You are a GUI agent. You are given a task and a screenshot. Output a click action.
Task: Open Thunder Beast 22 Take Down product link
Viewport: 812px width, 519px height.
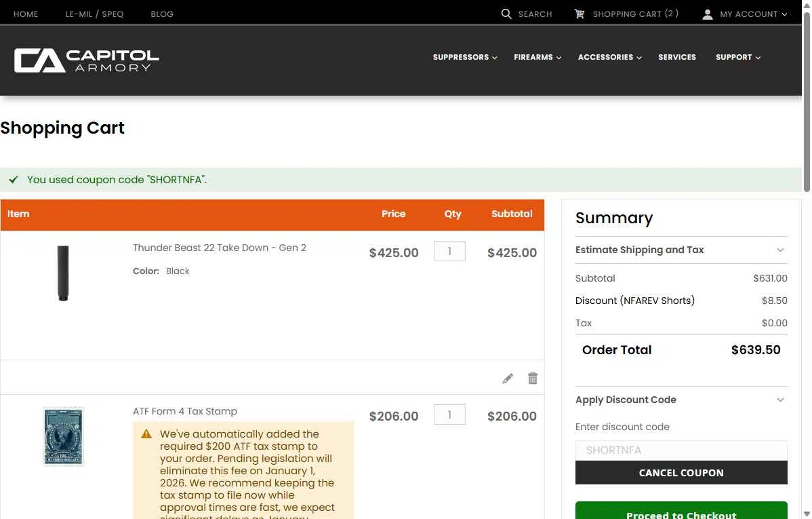coord(219,248)
